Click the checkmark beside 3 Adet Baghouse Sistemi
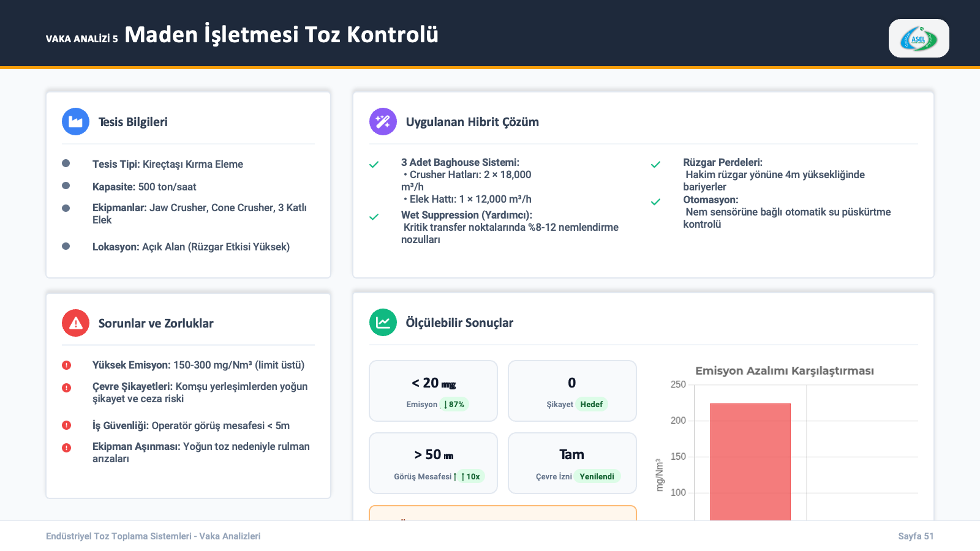This screenshot has width=980, height=551. click(x=374, y=165)
